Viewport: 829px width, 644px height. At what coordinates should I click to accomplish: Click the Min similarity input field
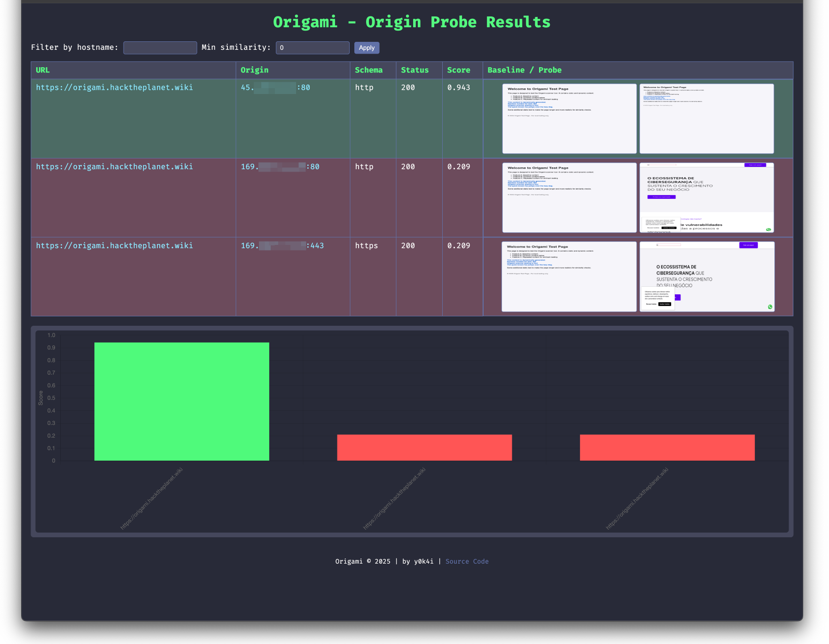[313, 47]
